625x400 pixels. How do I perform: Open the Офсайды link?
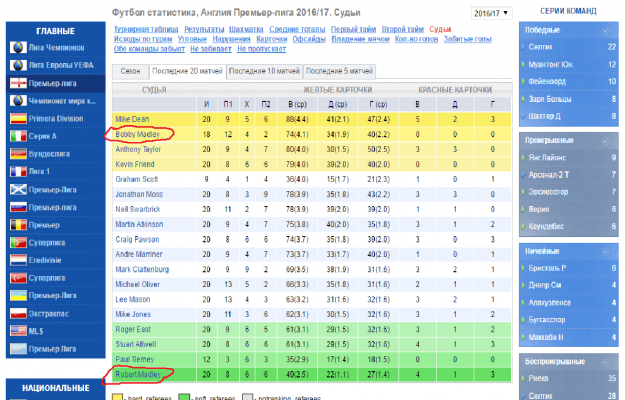point(309,39)
